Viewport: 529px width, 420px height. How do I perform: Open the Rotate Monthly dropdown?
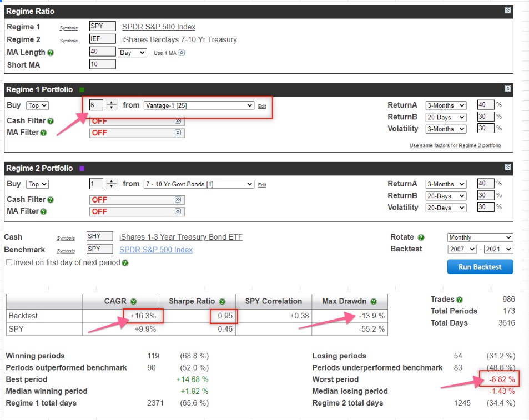[480, 237]
